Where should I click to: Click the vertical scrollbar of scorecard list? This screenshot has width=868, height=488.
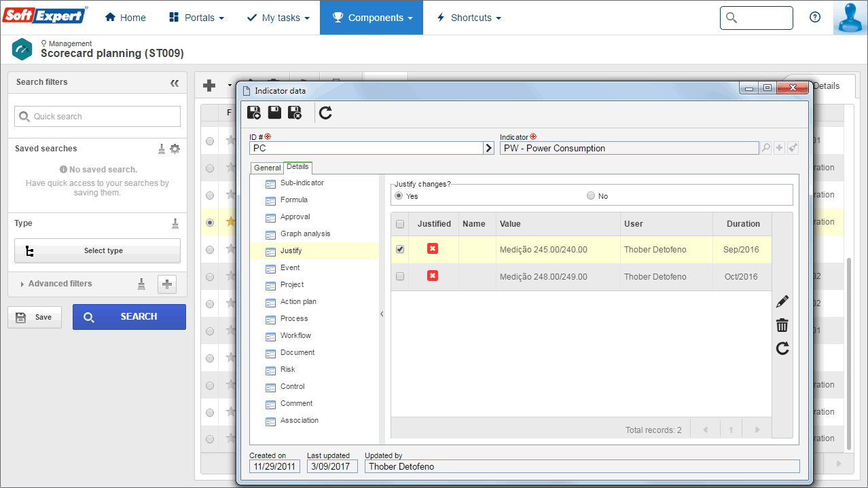pos(848,353)
